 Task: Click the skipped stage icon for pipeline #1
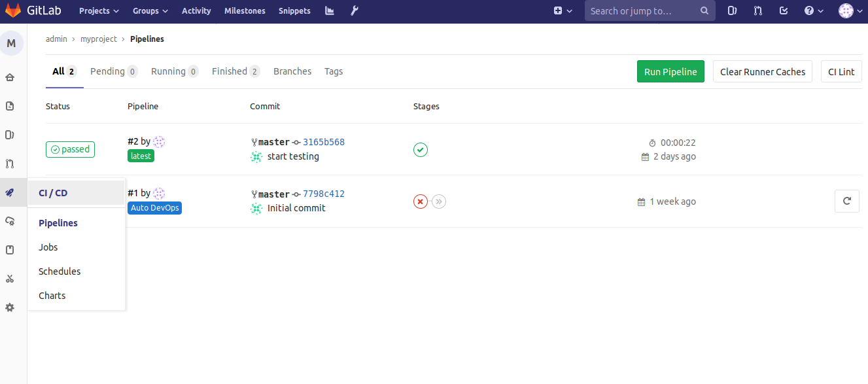pos(439,201)
